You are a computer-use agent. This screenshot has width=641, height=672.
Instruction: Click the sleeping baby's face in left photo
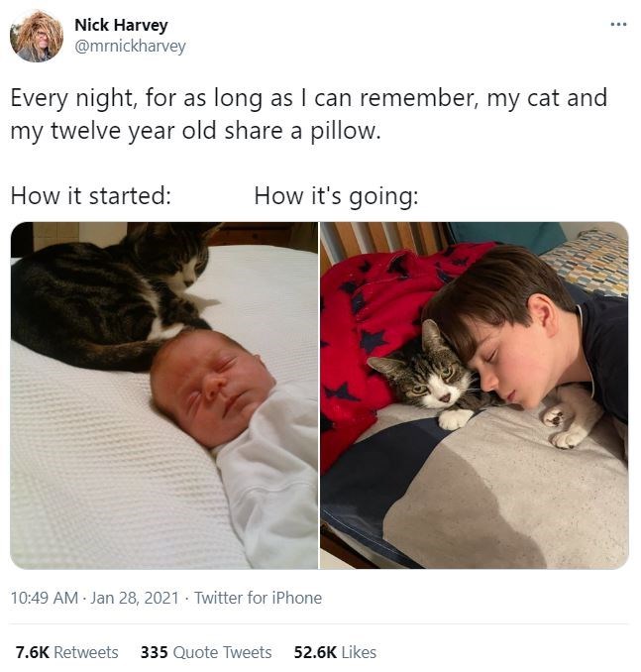211,386
